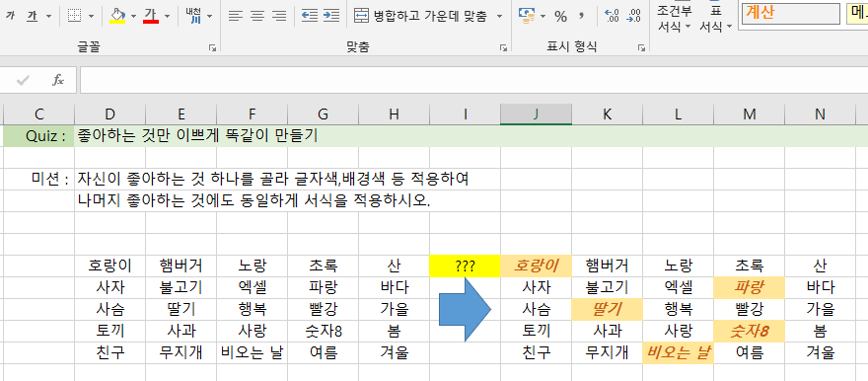The image size is (868, 381).
Task: Toggle underline formatting button
Action: click(x=33, y=16)
